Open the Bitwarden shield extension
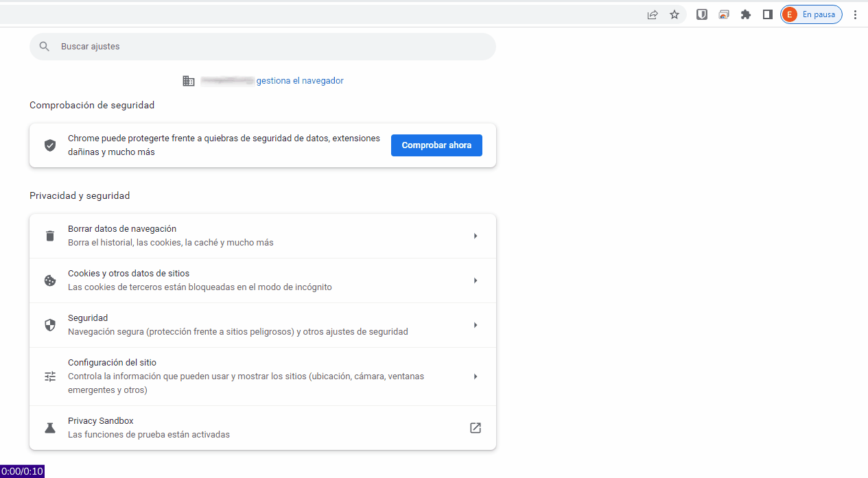 click(702, 14)
